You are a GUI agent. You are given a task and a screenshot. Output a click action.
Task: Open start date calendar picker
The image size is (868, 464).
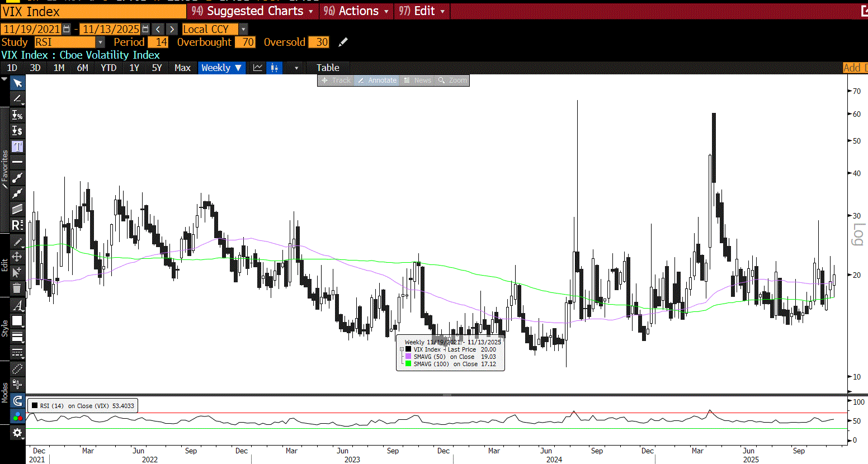[x=67, y=29]
